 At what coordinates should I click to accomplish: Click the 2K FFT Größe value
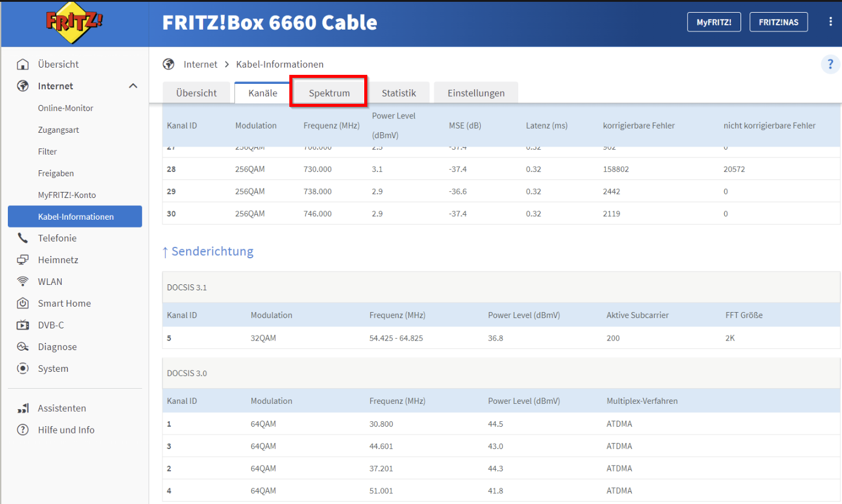[x=730, y=338]
